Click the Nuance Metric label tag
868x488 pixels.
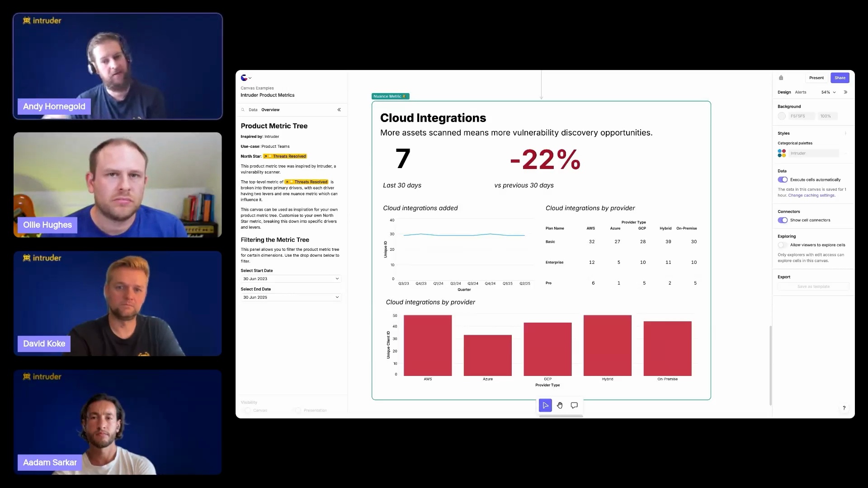[x=390, y=96]
